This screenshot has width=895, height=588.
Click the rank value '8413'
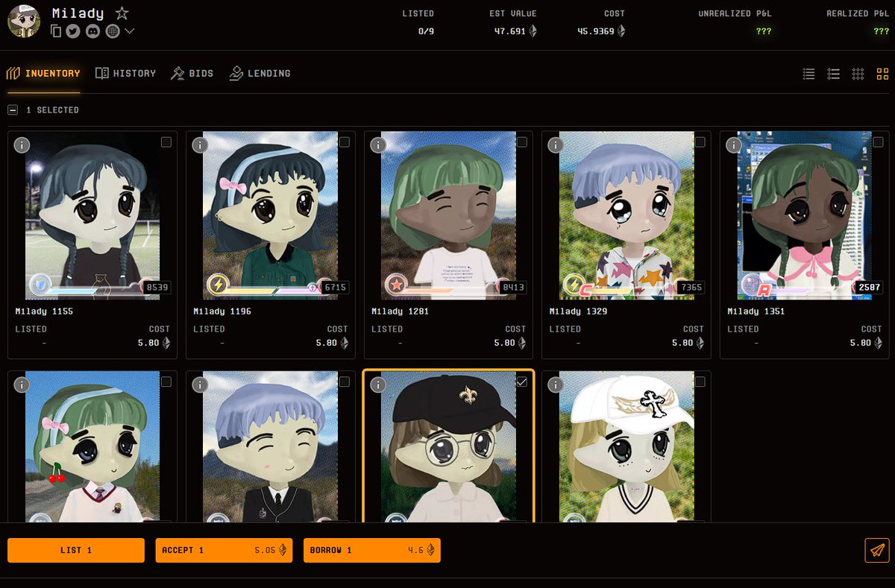pos(514,287)
